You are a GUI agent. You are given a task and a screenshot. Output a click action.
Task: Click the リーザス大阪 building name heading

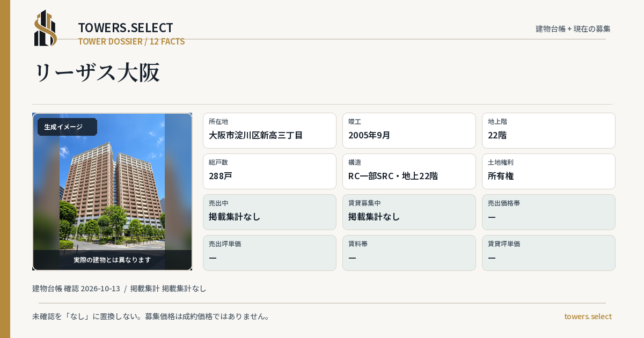pos(97,73)
